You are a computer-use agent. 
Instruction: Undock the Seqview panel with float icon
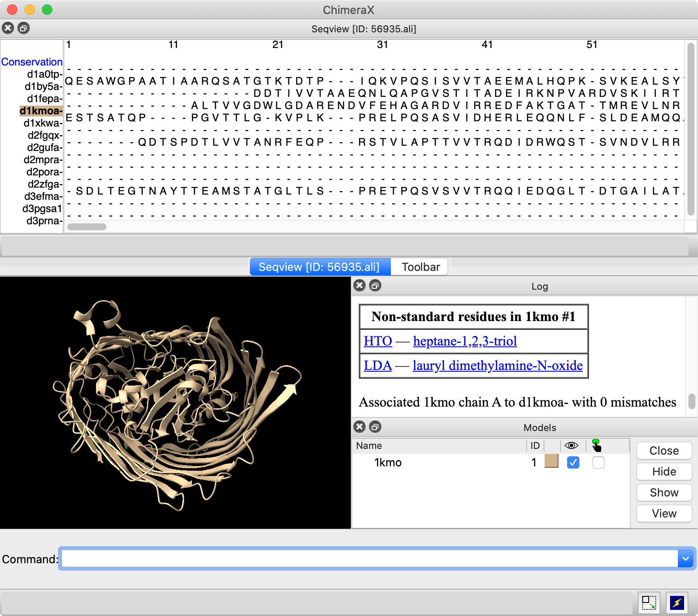(x=24, y=28)
